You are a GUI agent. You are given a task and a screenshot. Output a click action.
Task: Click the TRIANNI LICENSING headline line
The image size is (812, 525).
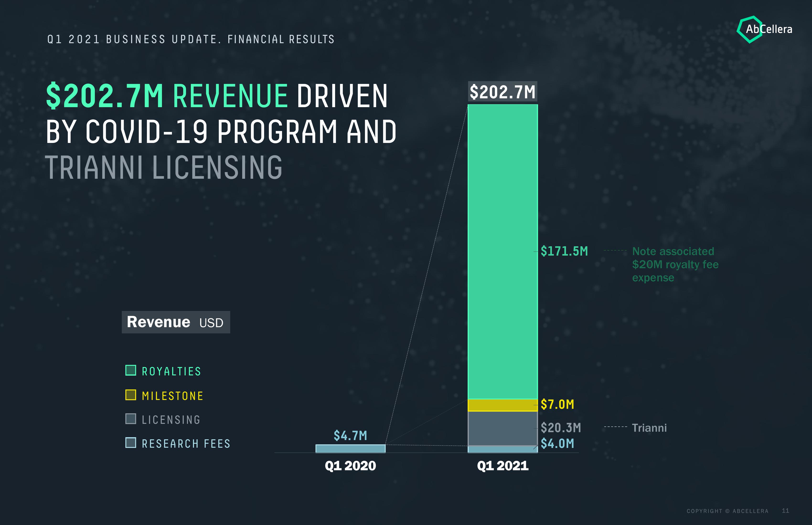[x=164, y=167]
